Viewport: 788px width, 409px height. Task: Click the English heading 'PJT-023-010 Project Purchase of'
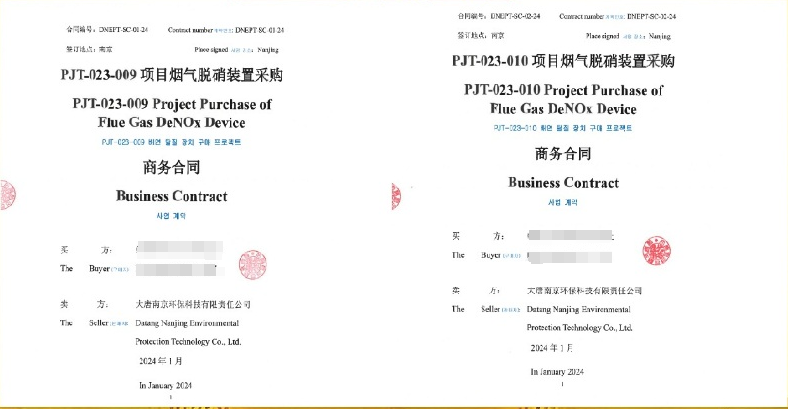[x=563, y=90]
